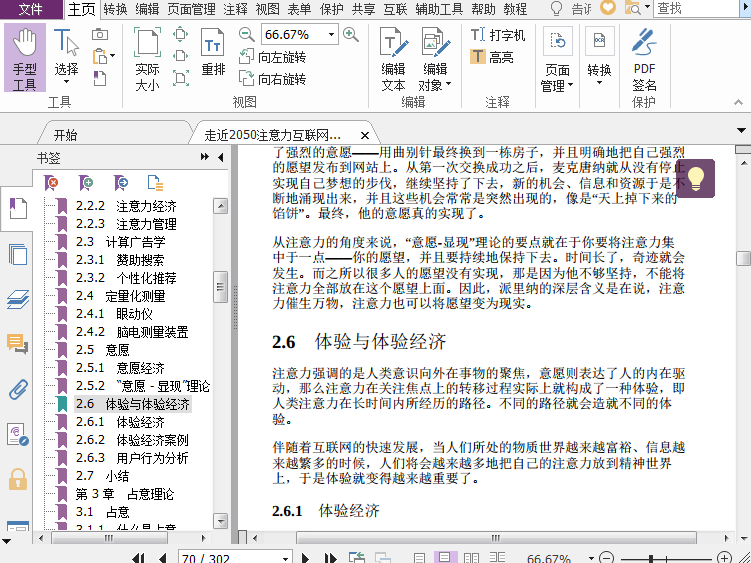Toggle continuous page view in status bar
Screen dimensions: 751x563
(x=445, y=558)
